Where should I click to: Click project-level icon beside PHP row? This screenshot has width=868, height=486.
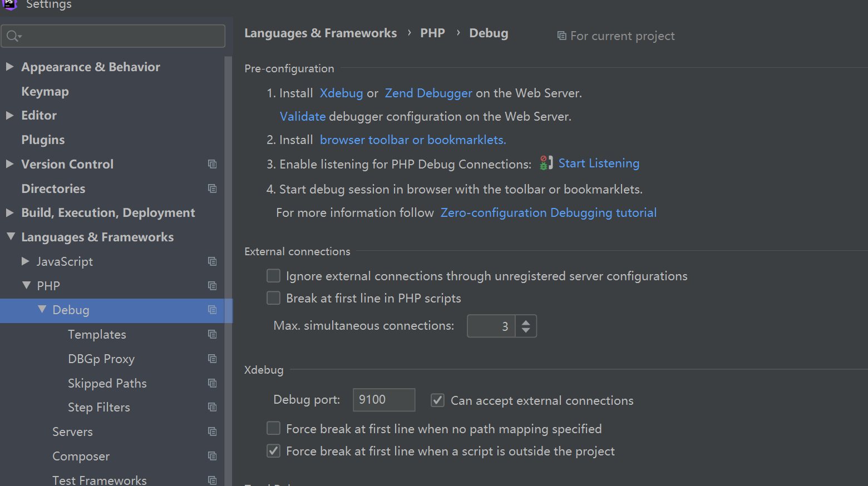click(x=212, y=286)
